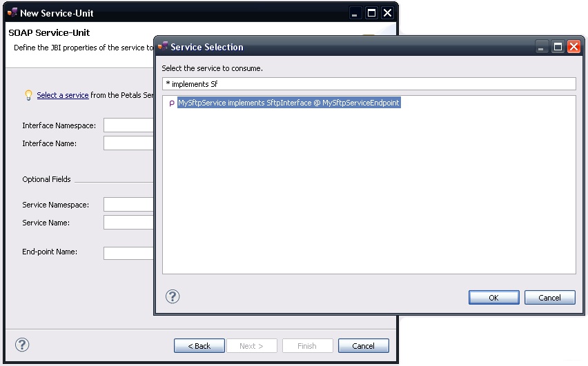Screen dimensions: 588x366
Task: Click the End-point Name input field
Action: point(128,252)
